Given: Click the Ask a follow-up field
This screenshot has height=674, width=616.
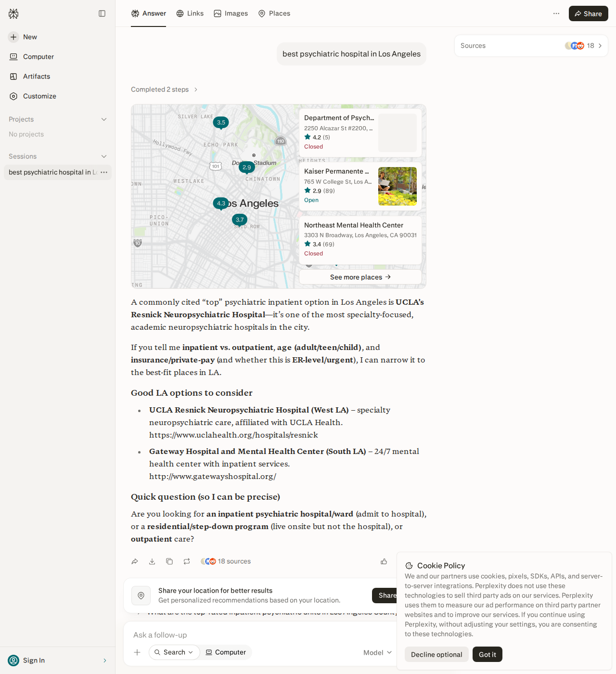Looking at the screenshot, I should pos(260,635).
